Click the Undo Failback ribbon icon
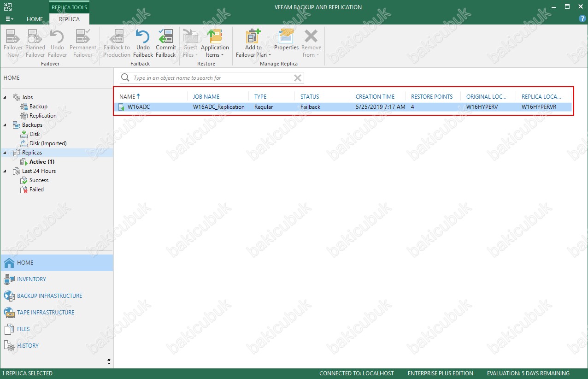Image resolution: width=588 pixels, height=379 pixels. click(143, 44)
